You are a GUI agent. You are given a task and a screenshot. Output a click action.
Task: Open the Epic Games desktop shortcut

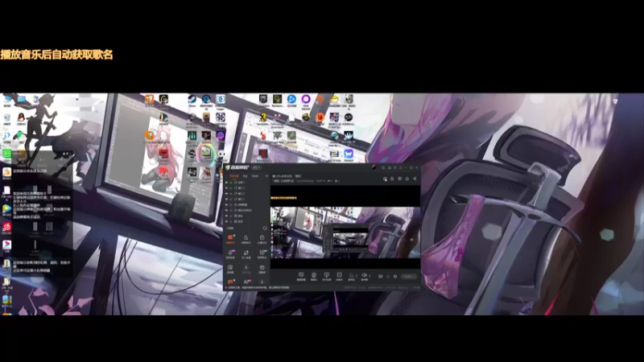point(263,98)
